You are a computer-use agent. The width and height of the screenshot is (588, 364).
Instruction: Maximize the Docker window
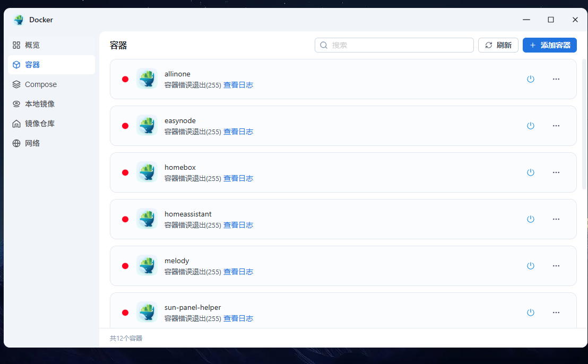click(550, 20)
